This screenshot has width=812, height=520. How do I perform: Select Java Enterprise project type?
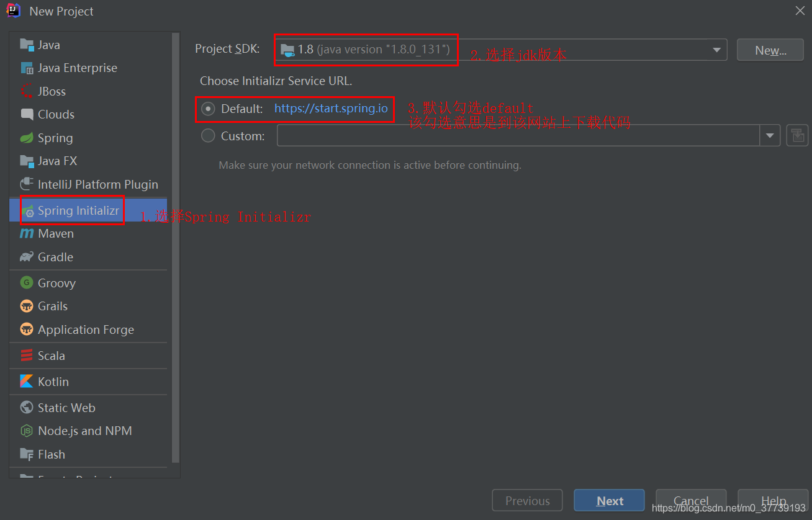click(88, 68)
